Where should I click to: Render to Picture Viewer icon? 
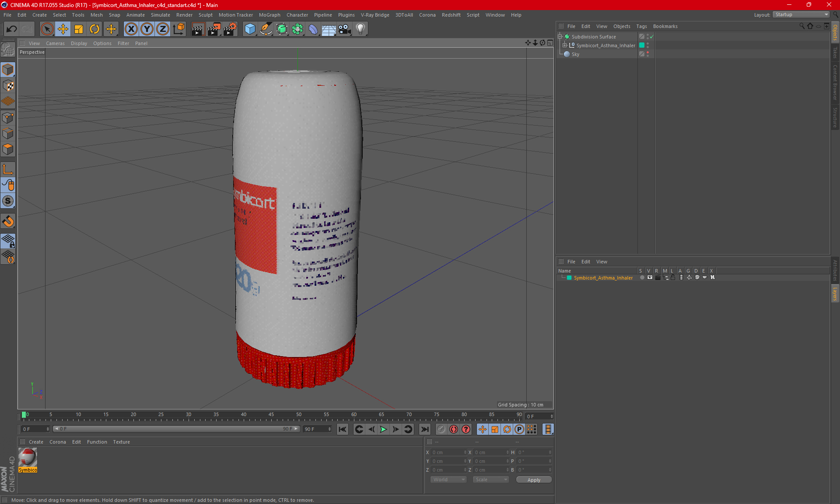click(x=214, y=29)
